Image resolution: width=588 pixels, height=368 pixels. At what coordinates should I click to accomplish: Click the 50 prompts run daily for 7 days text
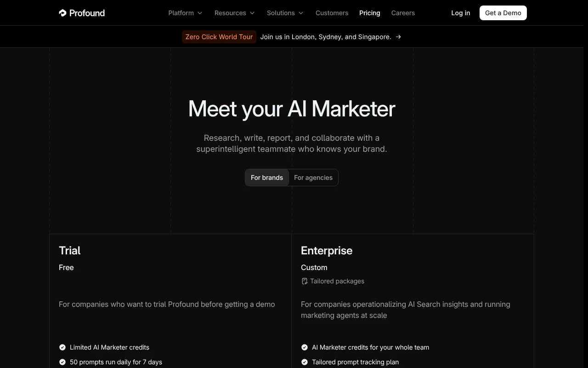click(x=116, y=362)
